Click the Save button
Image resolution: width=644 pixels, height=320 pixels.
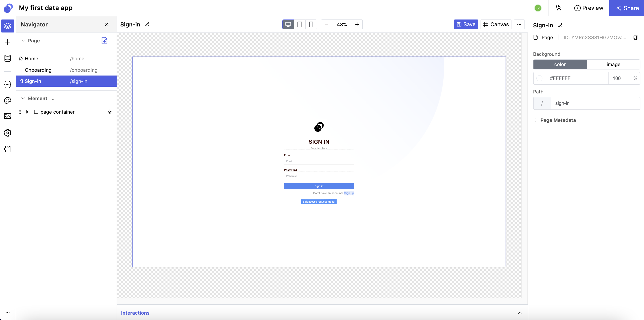pos(466,24)
